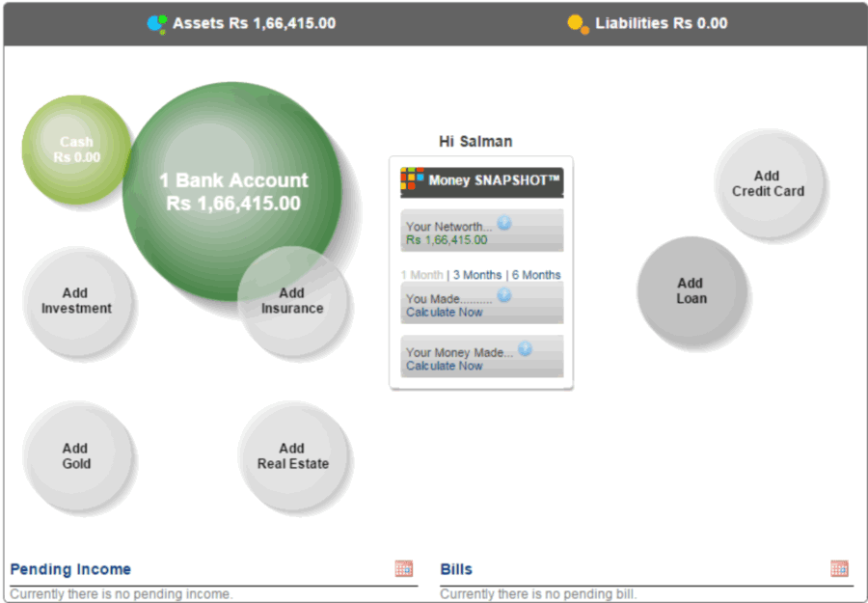The image size is (868, 603).
Task: Open the Pending Income calendar icon
Action: [x=403, y=568]
